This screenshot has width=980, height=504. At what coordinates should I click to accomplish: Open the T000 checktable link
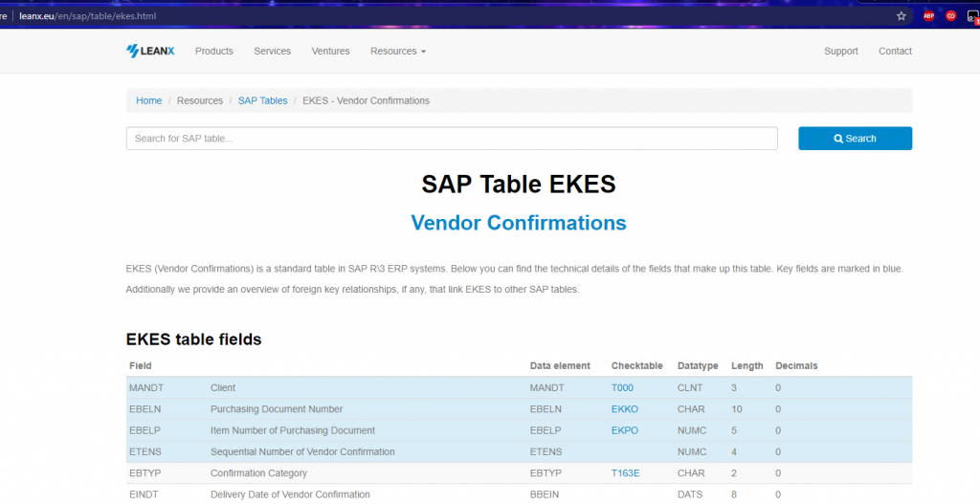(622, 388)
